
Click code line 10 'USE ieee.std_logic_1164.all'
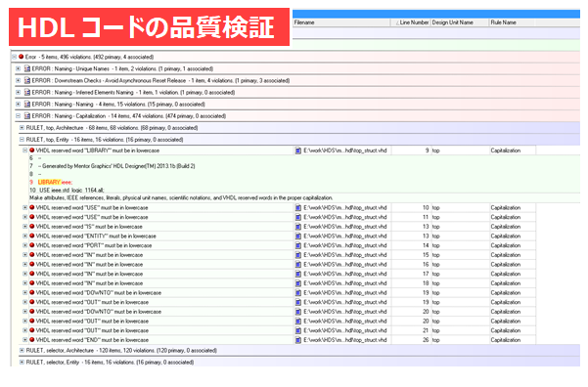point(71,190)
